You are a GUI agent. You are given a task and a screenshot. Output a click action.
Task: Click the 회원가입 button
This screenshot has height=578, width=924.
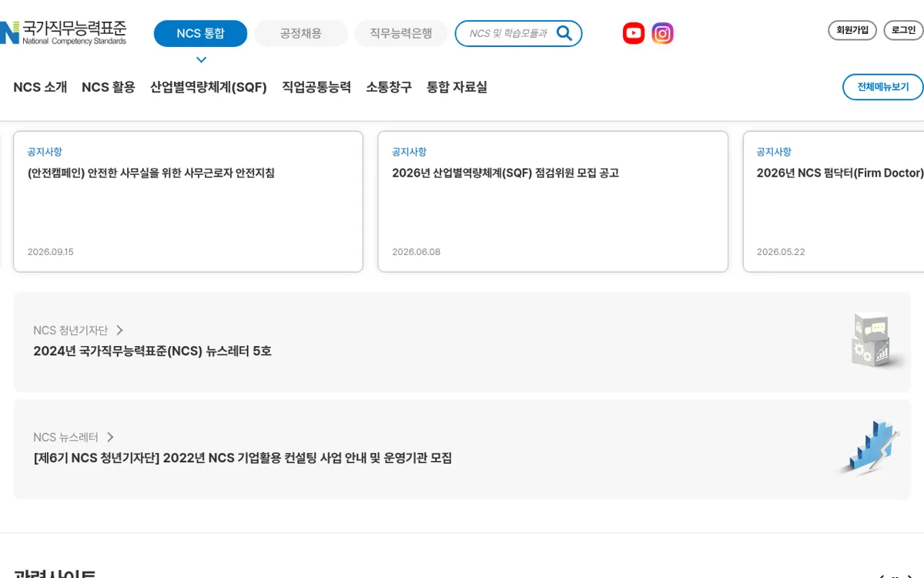[x=852, y=30]
